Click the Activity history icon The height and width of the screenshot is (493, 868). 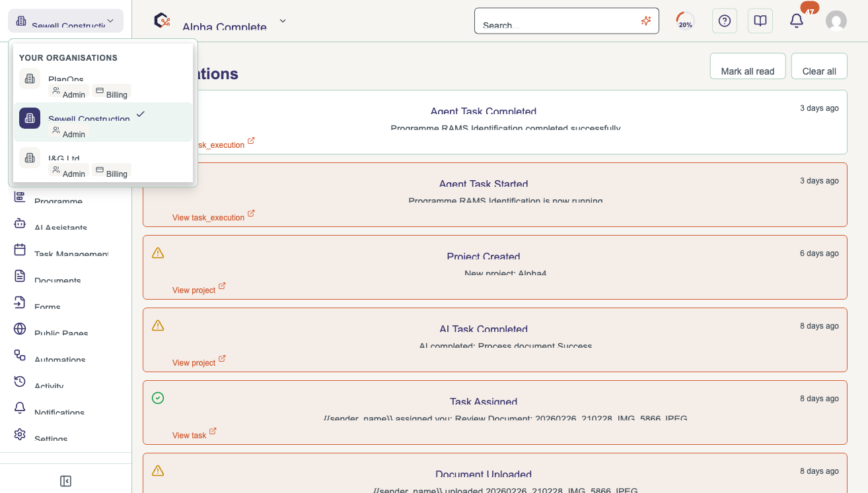click(x=20, y=381)
